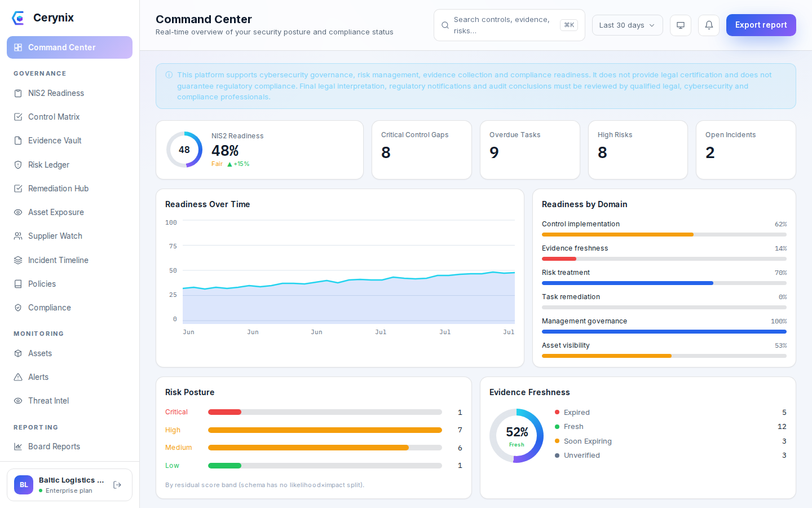The width and height of the screenshot is (812, 508).
Task: Click the Remediation Hub check icon
Action: [x=18, y=189]
